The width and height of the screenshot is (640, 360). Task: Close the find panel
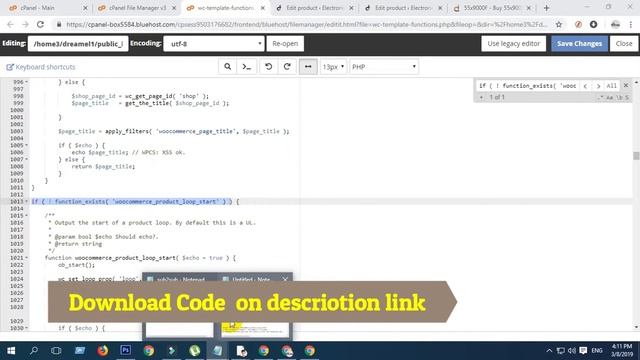coord(626,85)
